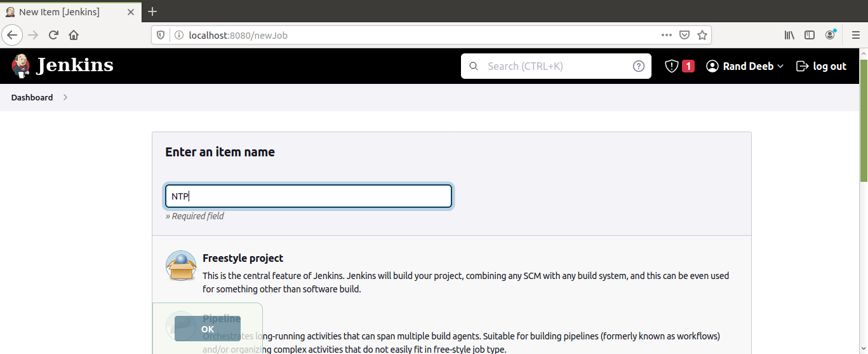The width and height of the screenshot is (868, 354).
Task: Click the Required field hint text
Action: coord(195,216)
